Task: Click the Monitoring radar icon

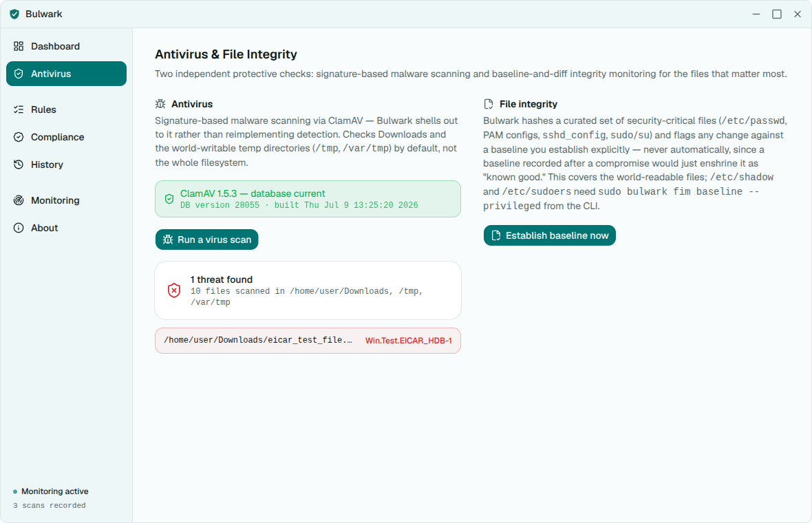Action: [x=19, y=200]
